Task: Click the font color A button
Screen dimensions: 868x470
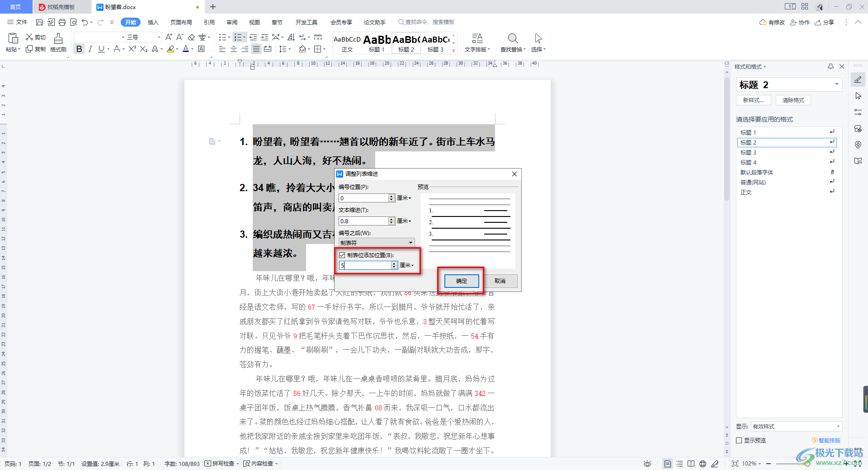Action: (186, 49)
